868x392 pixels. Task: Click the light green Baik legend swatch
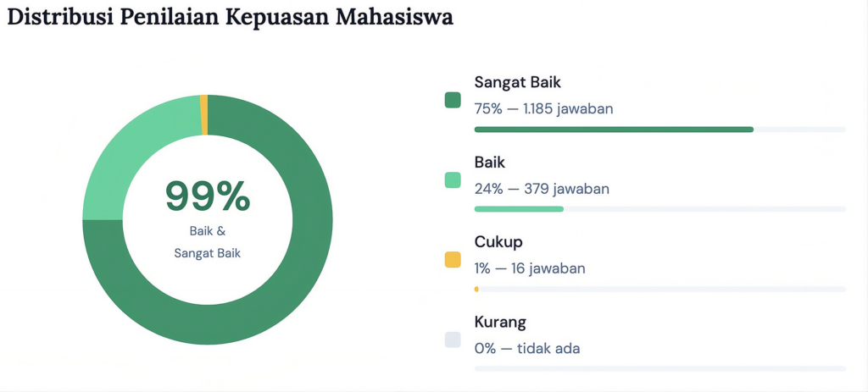point(453,179)
